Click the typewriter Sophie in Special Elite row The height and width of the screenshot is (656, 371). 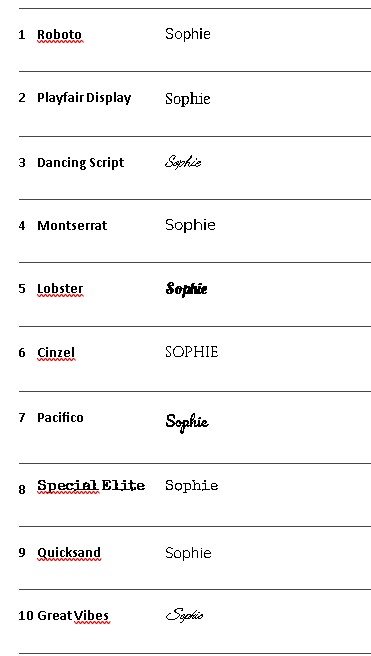(192, 485)
